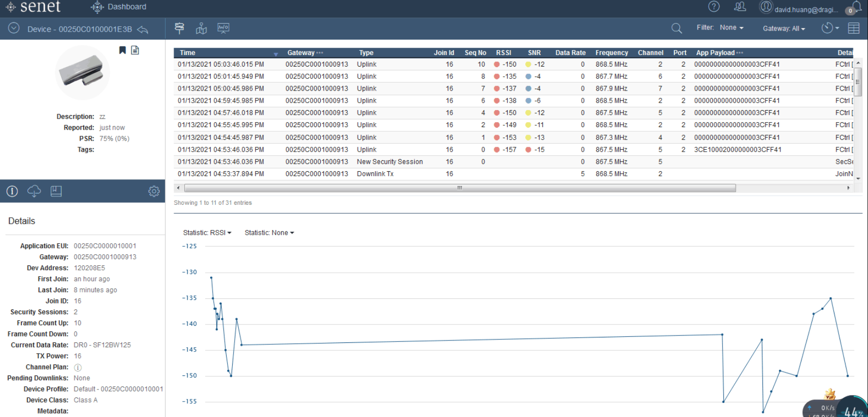Click the red RSSI dot for -157

point(497,150)
